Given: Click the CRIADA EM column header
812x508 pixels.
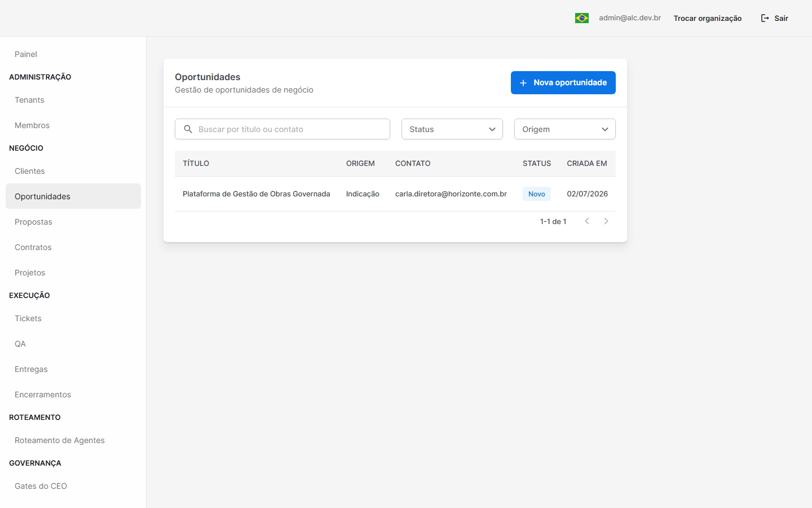Looking at the screenshot, I should pos(587,163).
